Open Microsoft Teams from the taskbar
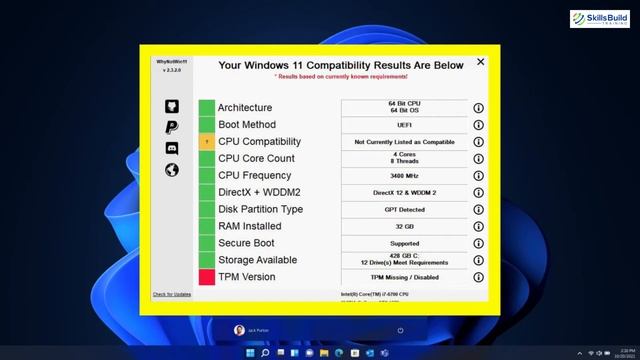This screenshot has width=640, height=360. point(384,353)
